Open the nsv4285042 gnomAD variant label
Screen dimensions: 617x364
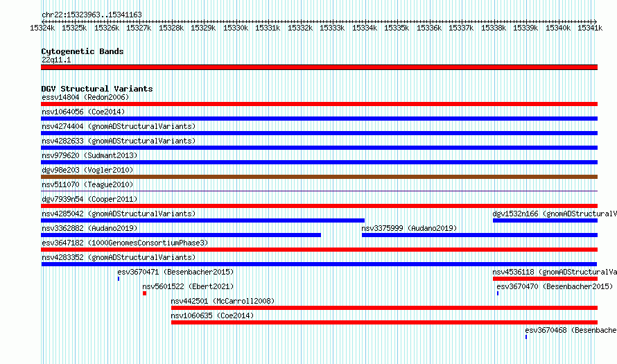pos(119,214)
